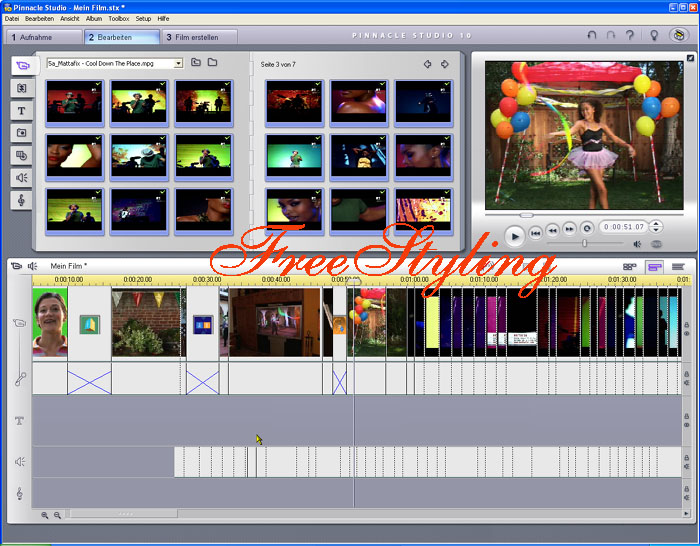Click the parent folder icon next to file dropdown
700x546 pixels.
[196, 63]
